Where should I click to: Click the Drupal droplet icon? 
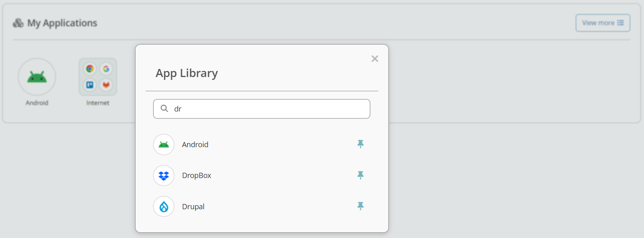164,207
